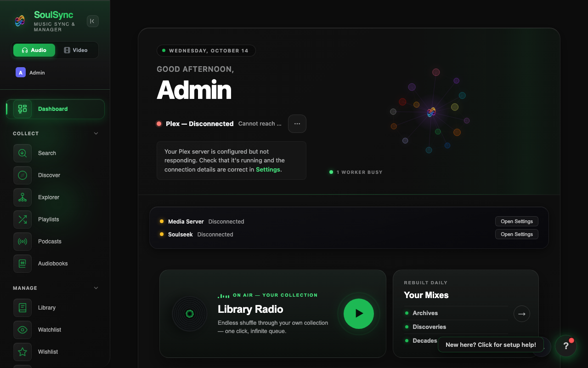Open Settings for Media Server

pyautogui.click(x=517, y=221)
